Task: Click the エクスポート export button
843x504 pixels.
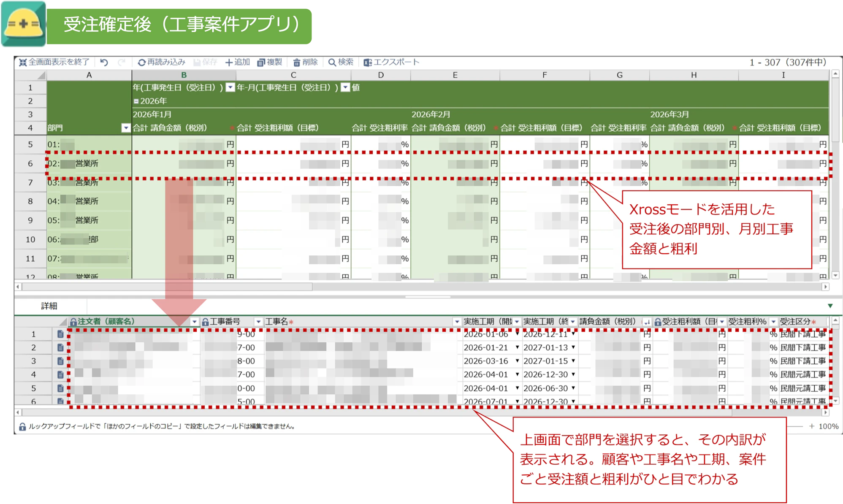Action: point(391,62)
